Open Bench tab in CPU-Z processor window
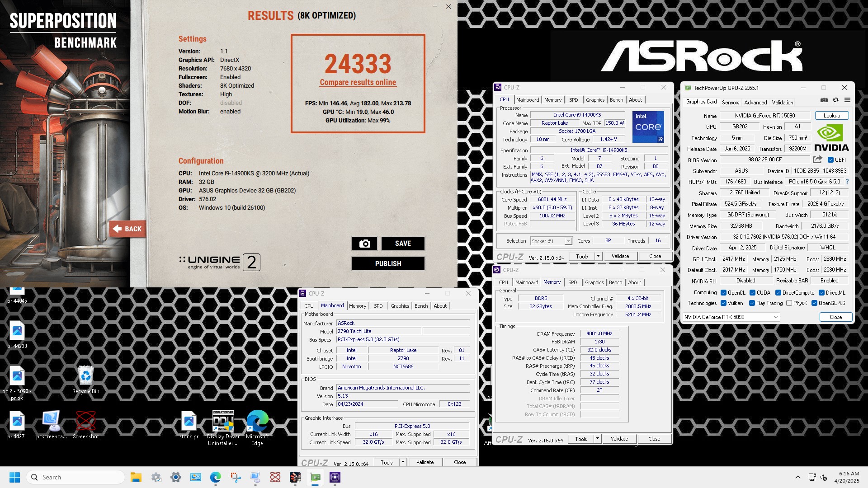The width and height of the screenshot is (868, 488). point(616,100)
